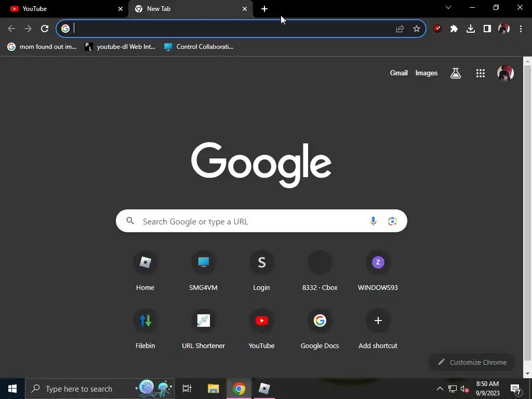The height and width of the screenshot is (399, 532).
Task: Open Task View on the taskbar
Action: click(x=187, y=389)
